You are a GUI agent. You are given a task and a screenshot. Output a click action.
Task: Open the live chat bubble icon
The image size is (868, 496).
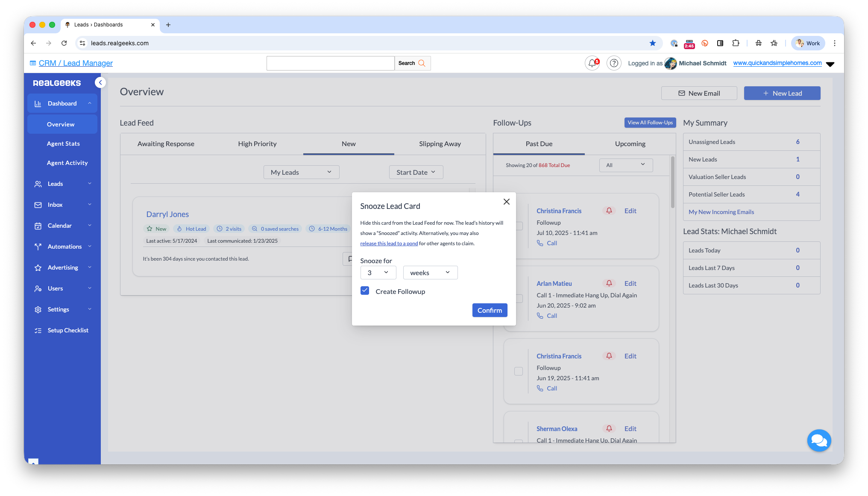coord(819,440)
